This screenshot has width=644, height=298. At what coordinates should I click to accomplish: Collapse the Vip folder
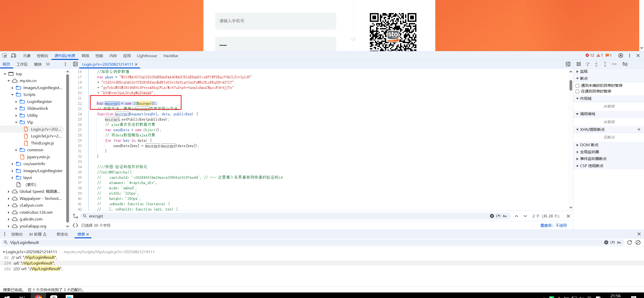[16, 122]
